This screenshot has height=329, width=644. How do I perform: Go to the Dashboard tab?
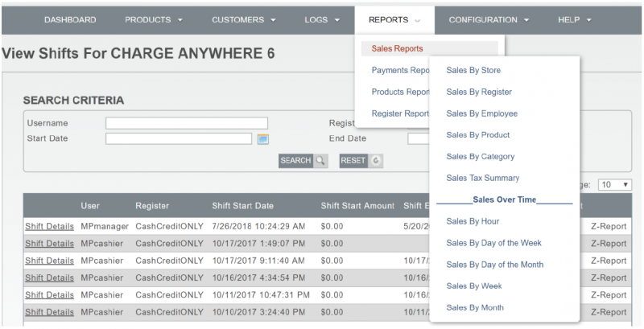[70, 19]
